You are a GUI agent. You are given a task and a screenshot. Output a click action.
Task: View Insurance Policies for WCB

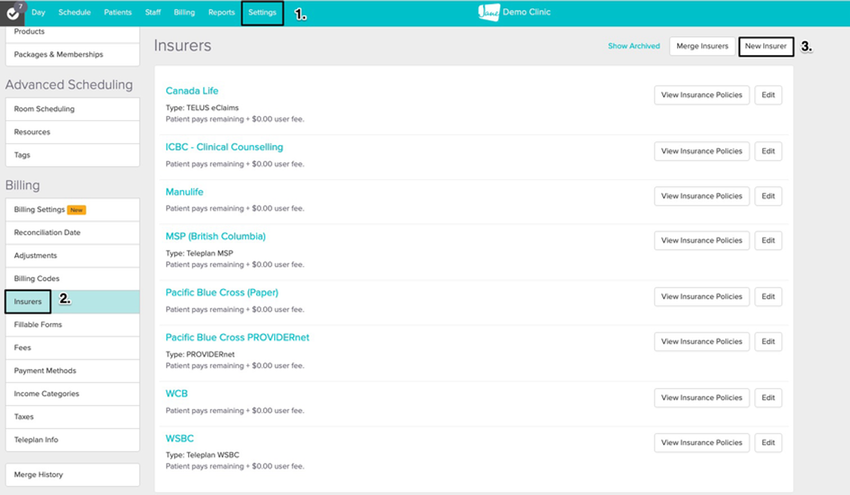pos(701,398)
